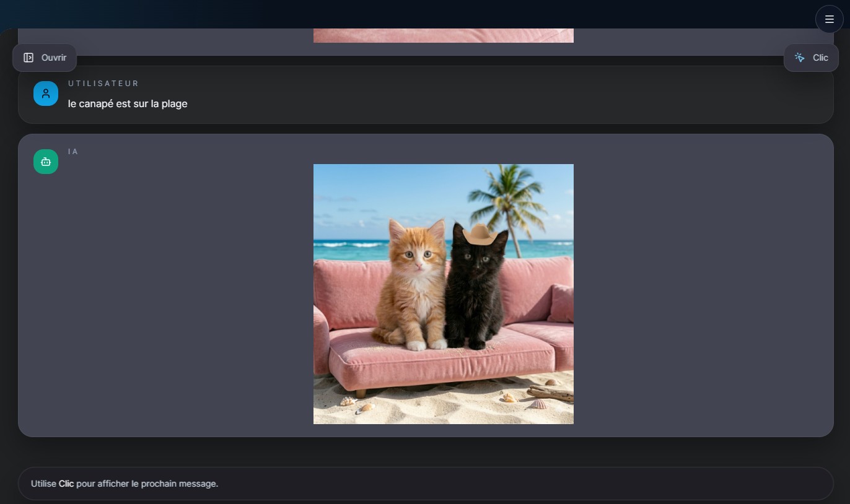Click the partially visible previous image at top

443,35
